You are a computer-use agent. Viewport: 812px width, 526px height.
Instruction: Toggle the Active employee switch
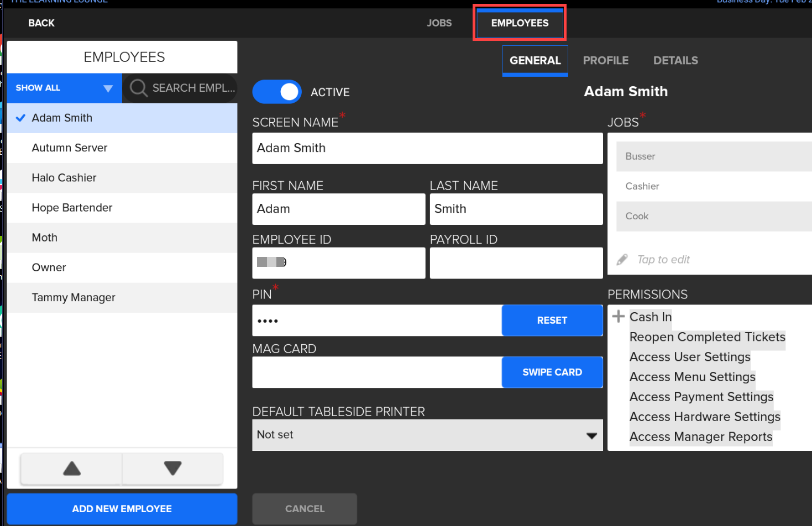(277, 92)
